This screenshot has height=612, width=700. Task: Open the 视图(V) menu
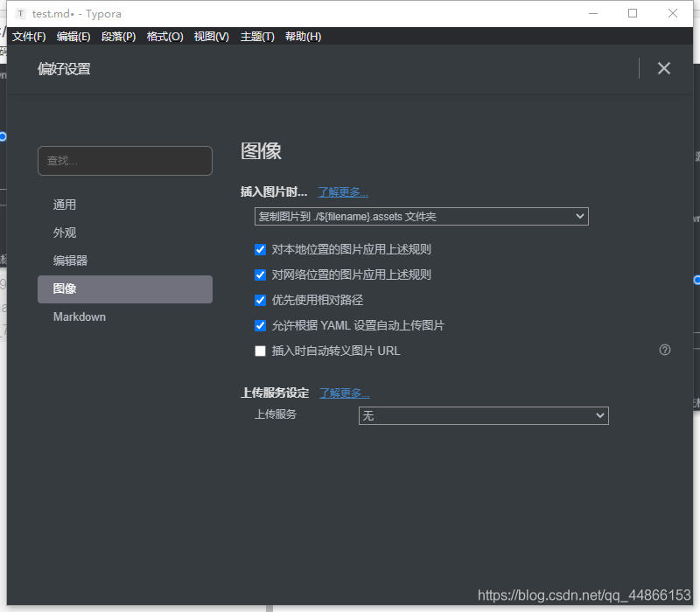(x=212, y=37)
